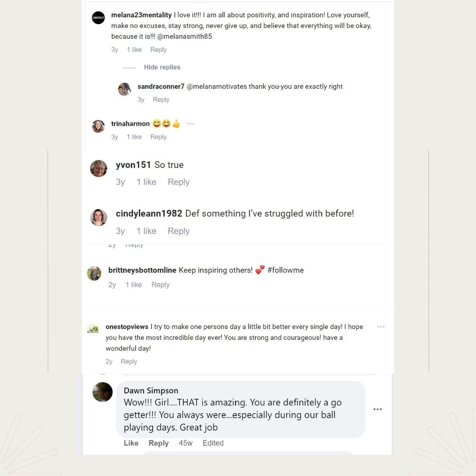The image size is (476, 476).
Task: Open cindyleann1982's profile picture
Action: [99, 217]
